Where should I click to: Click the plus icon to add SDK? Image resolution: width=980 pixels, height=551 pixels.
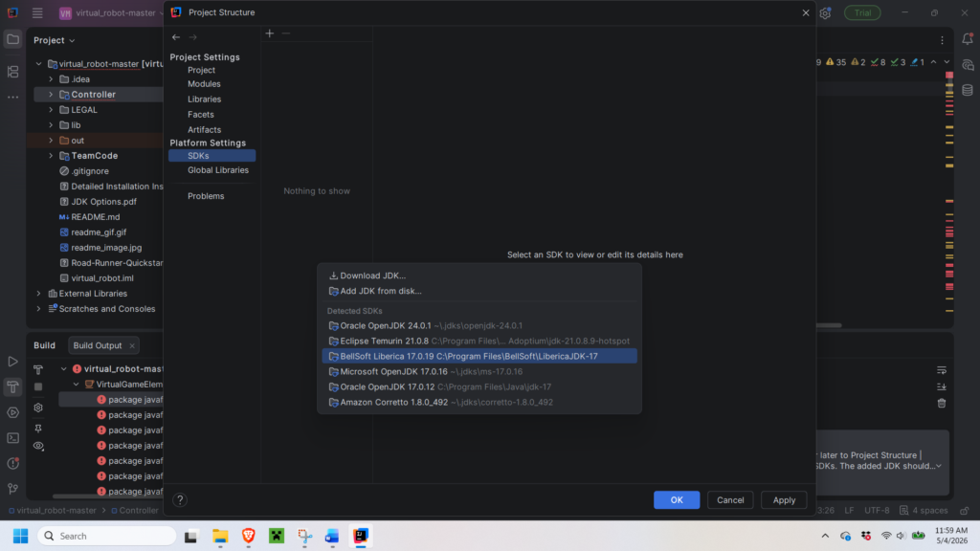point(269,33)
